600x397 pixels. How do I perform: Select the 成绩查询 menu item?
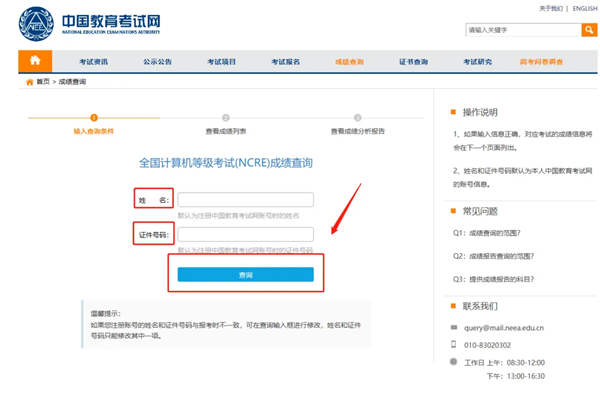pyautogui.click(x=349, y=62)
